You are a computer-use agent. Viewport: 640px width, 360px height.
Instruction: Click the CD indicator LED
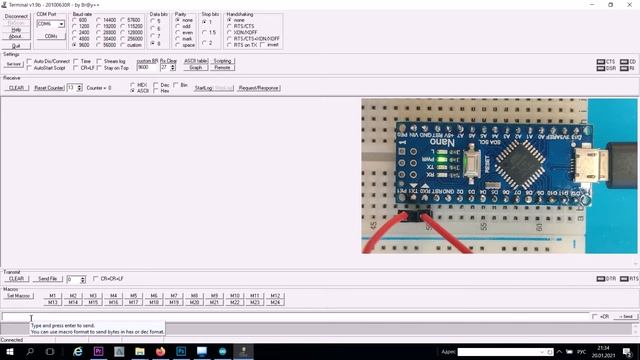coord(624,62)
